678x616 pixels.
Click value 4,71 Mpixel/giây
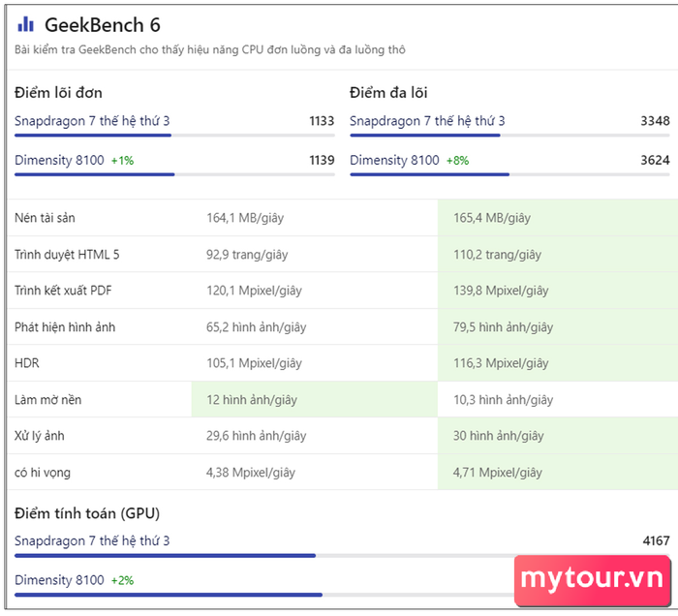[498, 473]
